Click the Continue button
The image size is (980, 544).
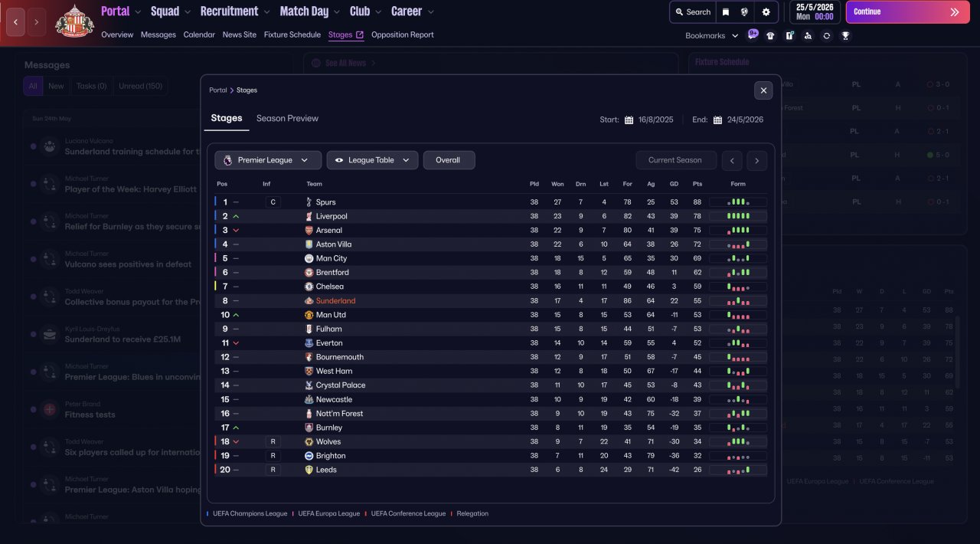907,12
